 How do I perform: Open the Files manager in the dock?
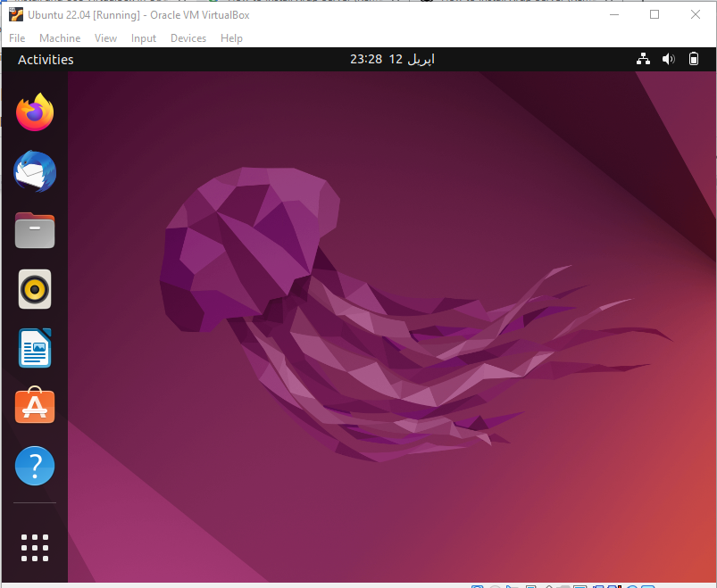click(x=35, y=230)
